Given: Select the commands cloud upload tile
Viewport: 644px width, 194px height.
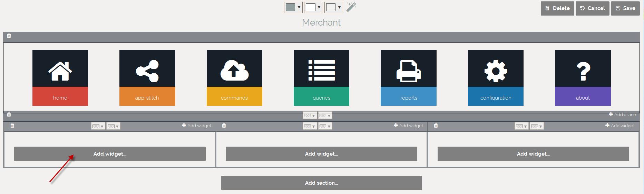Looking at the screenshot, I should (234, 78).
